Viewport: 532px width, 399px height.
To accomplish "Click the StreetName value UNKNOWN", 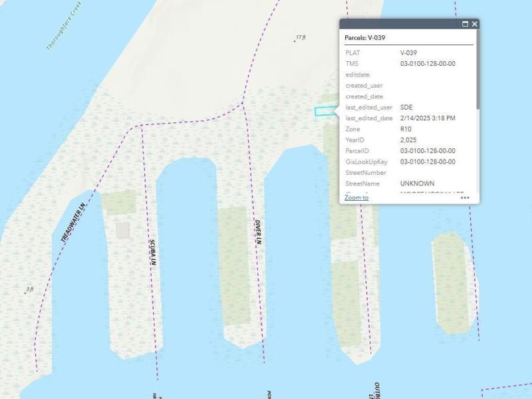I will pos(417,183).
